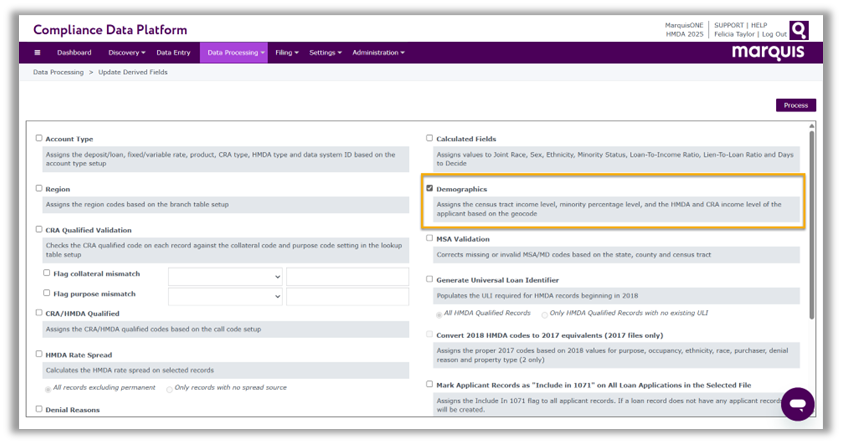Click the hamburger menu icon
The width and height of the screenshot is (842, 444).
point(38,53)
